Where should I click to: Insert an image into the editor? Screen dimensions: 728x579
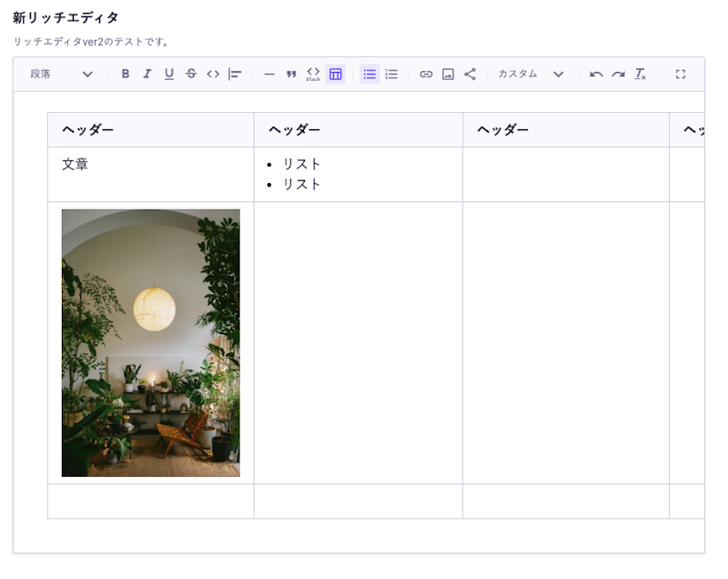(x=447, y=75)
